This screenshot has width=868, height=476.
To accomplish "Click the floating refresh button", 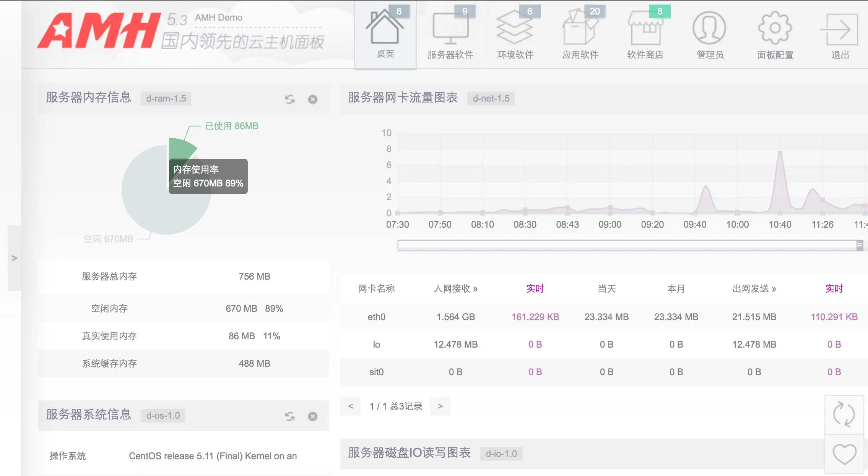I will 844,415.
